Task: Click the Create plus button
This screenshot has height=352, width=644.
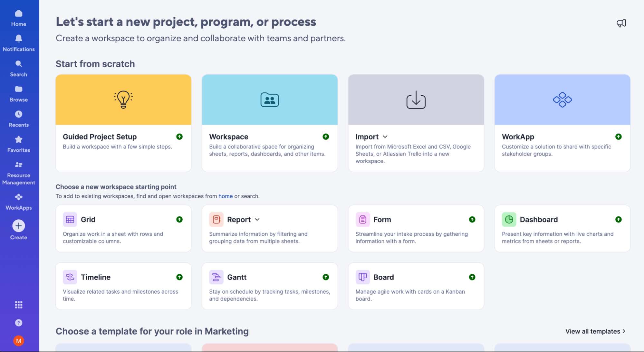Action: [x=19, y=226]
